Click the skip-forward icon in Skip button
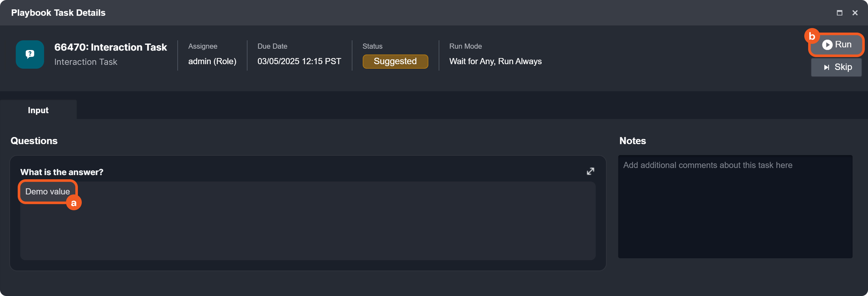 pyautogui.click(x=826, y=67)
